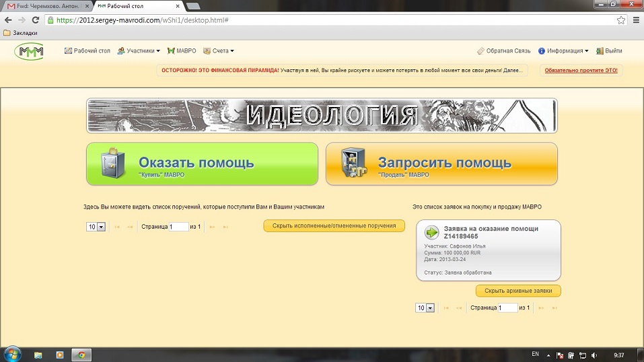Expand the Счета dropdown menu
Screen dimensions: 644x362
[219, 51]
